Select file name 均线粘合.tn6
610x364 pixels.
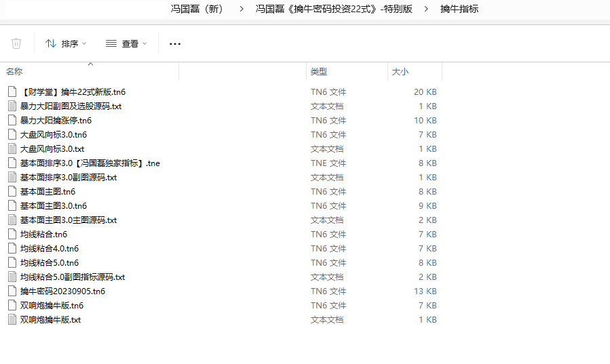43,235
